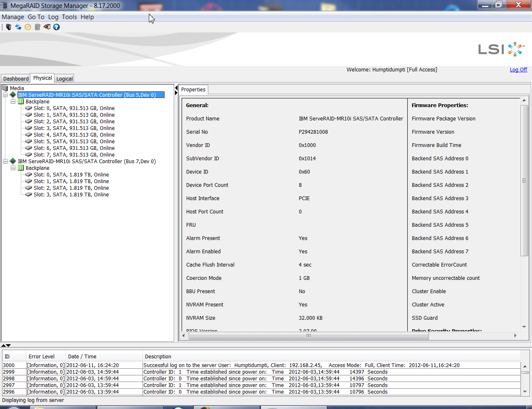Click down arrow above the log panel

point(8,345)
